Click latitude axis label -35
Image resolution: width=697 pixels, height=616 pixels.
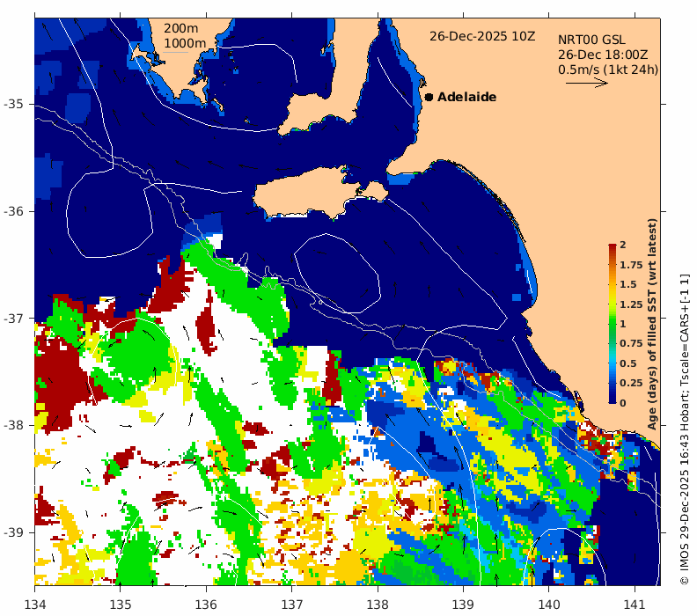(13, 104)
